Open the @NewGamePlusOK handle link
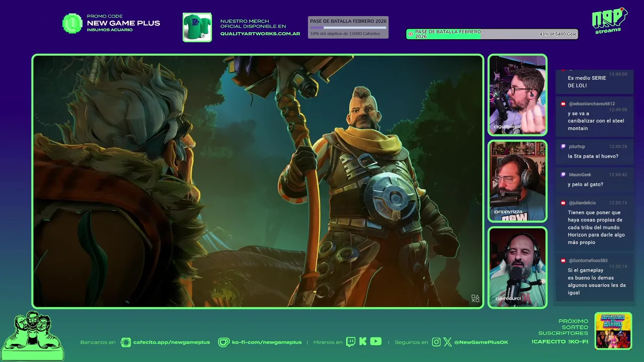The image size is (644, 362). point(481,342)
